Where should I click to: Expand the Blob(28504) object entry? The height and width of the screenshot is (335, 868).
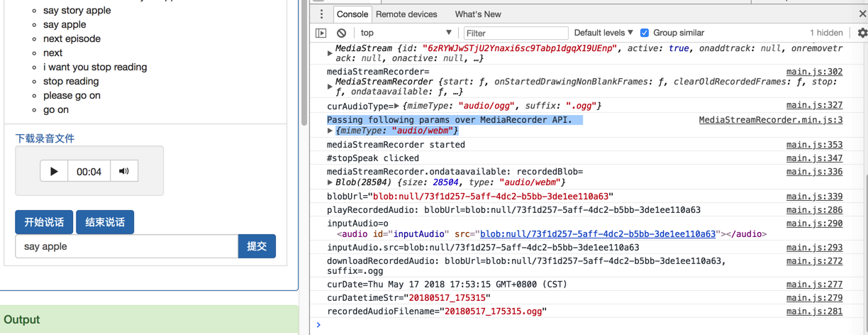330,182
